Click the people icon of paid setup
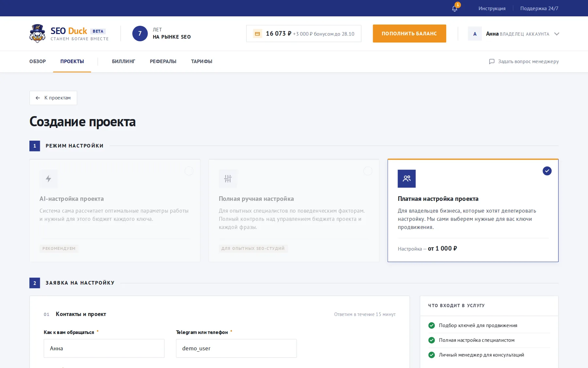The width and height of the screenshot is (588, 368). pos(407,179)
